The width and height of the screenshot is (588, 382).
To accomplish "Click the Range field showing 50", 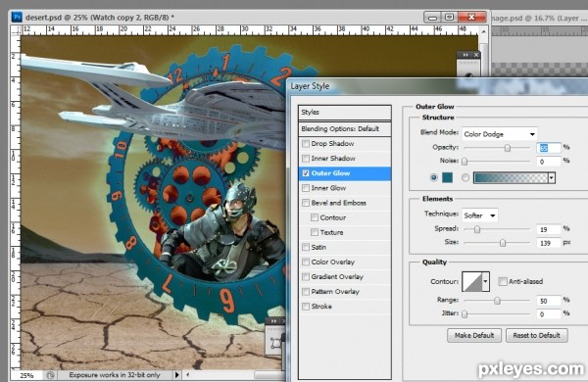I will [x=549, y=301].
